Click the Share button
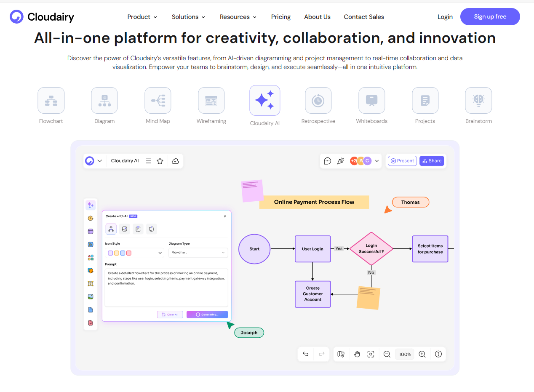534x392 pixels. click(432, 161)
